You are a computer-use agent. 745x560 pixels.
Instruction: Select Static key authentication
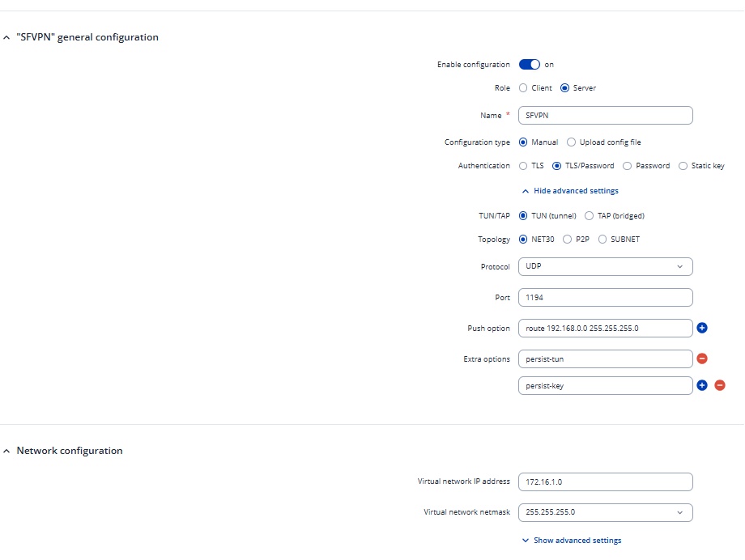coord(683,166)
